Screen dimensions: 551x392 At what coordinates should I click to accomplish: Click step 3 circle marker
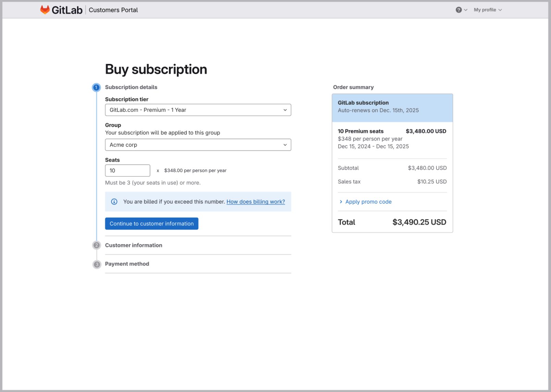pos(97,264)
